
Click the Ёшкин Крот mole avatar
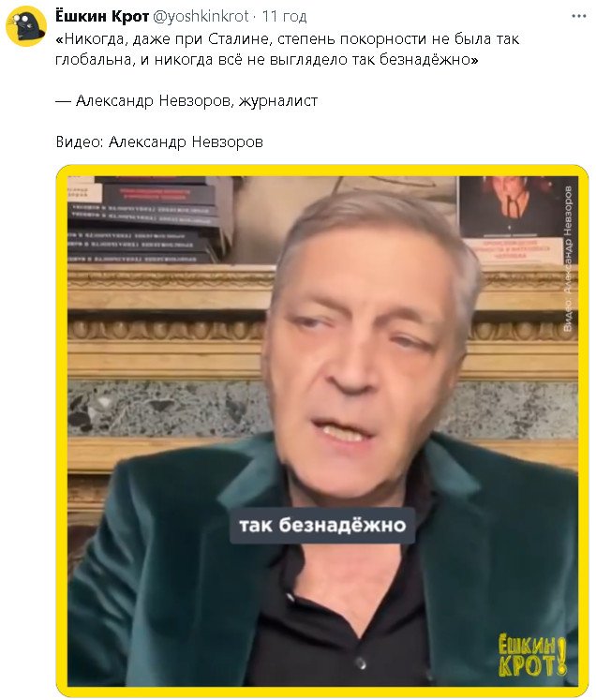26,26
